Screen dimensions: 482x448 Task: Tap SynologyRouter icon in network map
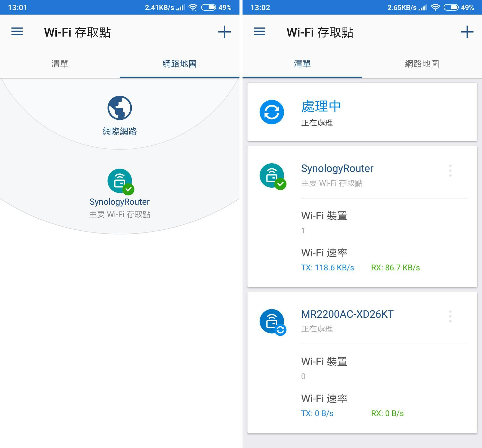coord(120,181)
